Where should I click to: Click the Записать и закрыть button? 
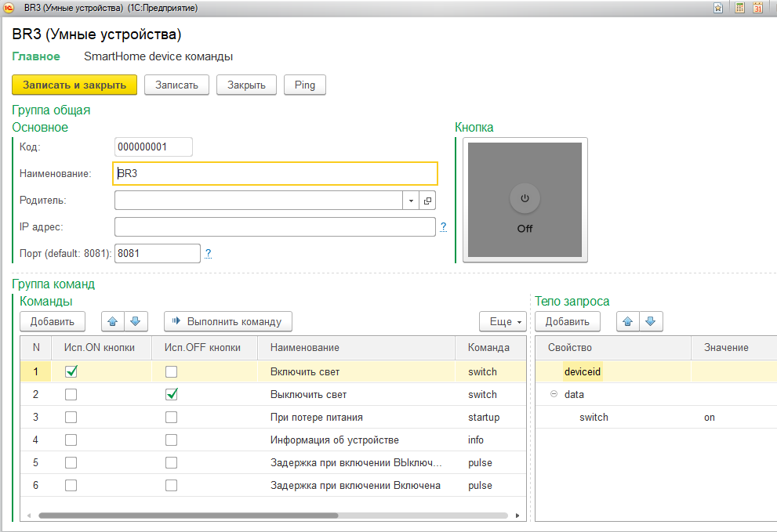74,85
